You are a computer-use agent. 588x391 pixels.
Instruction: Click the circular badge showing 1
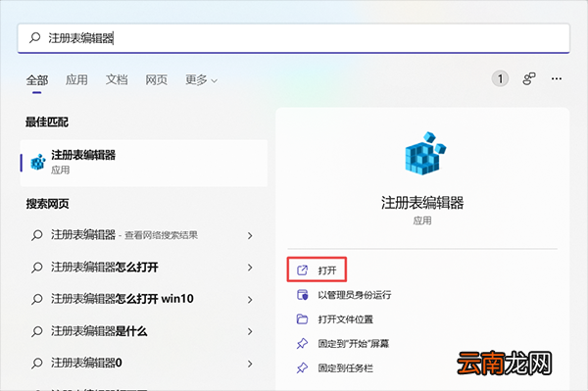(x=500, y=78)
